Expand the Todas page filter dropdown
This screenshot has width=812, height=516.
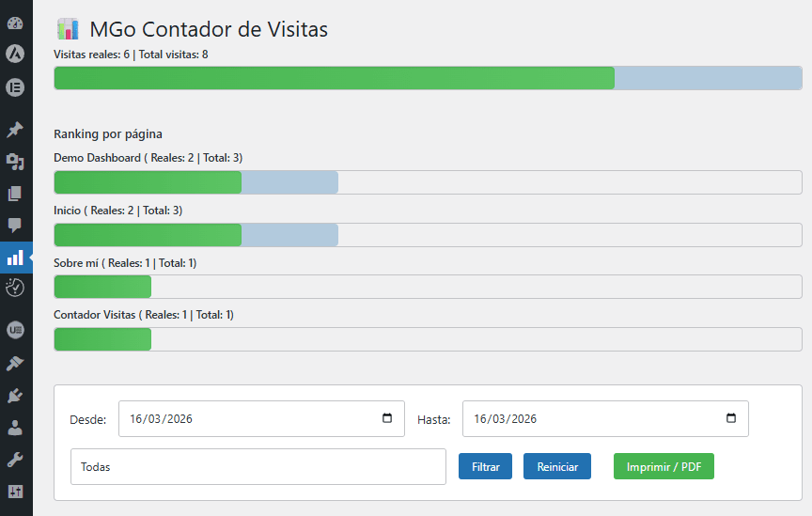click(258, 466)
